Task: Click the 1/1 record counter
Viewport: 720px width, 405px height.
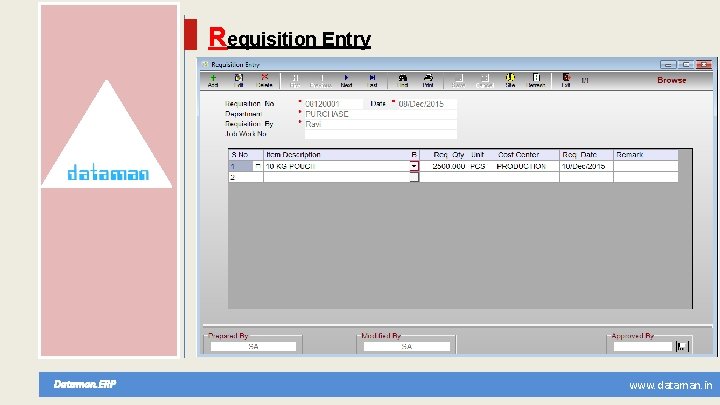Action: pos(585,80)
